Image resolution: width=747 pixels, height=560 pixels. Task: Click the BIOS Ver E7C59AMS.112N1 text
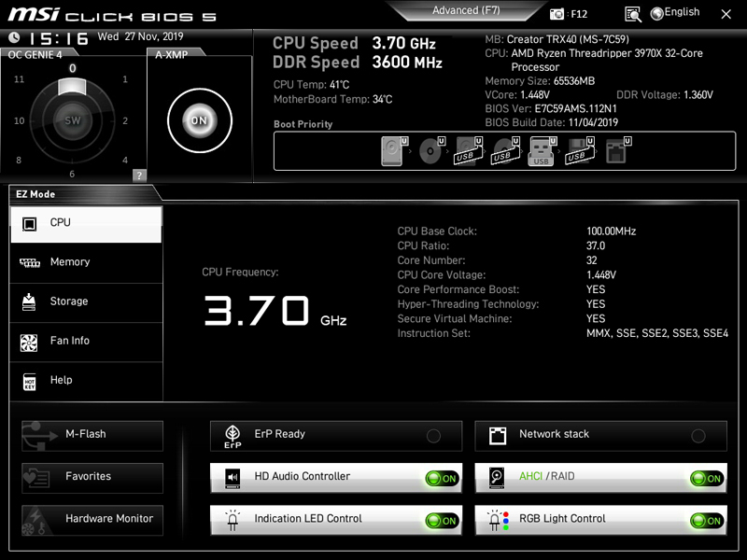coord(551,108)
